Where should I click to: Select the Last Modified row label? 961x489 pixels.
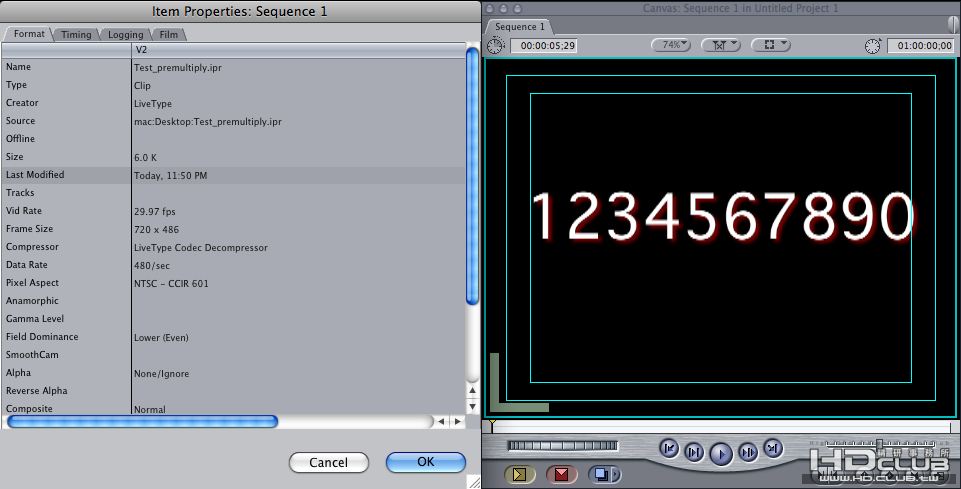35,175
